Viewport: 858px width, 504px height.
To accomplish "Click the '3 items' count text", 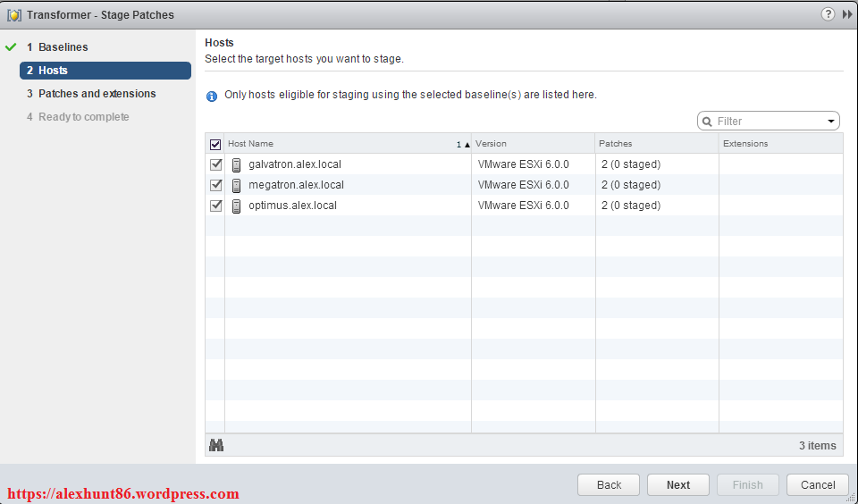I will (818, 445).
